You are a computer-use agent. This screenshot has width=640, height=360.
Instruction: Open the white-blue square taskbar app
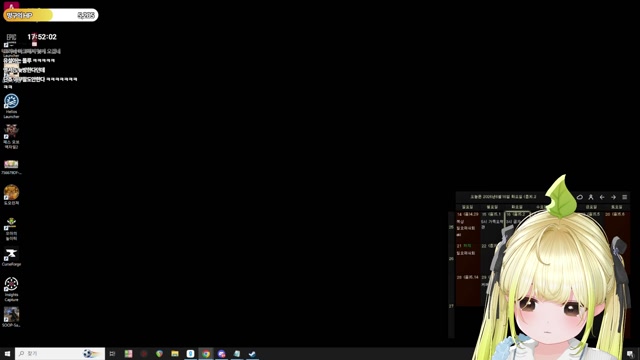190,354
